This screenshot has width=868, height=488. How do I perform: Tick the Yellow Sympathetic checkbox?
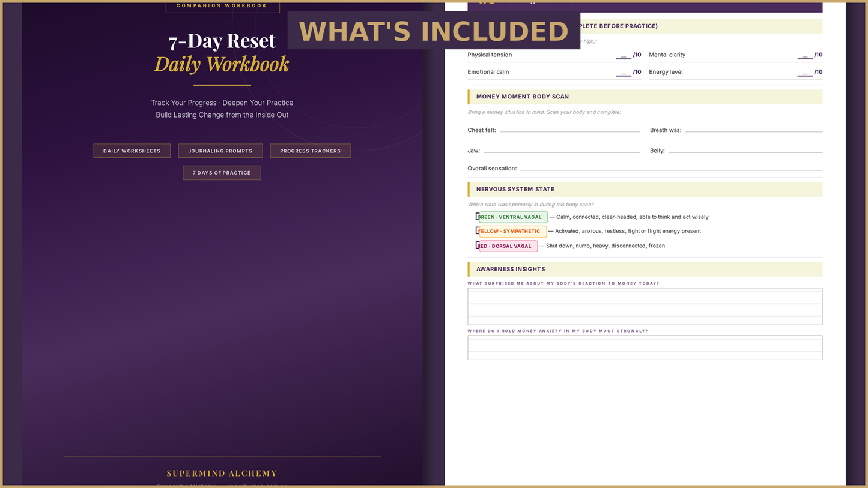478,231
